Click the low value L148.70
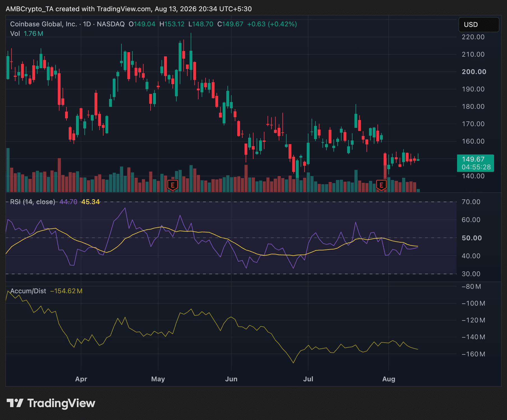 (201, 24)
